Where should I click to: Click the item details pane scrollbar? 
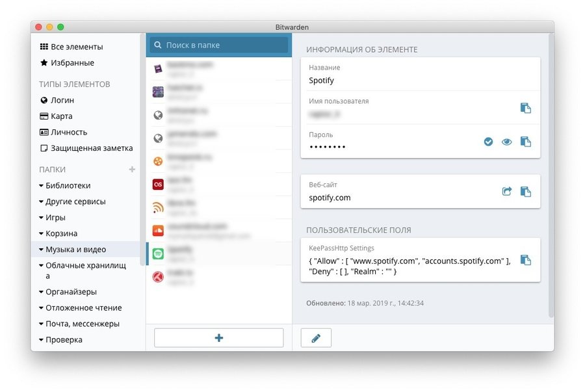(551, 176)
